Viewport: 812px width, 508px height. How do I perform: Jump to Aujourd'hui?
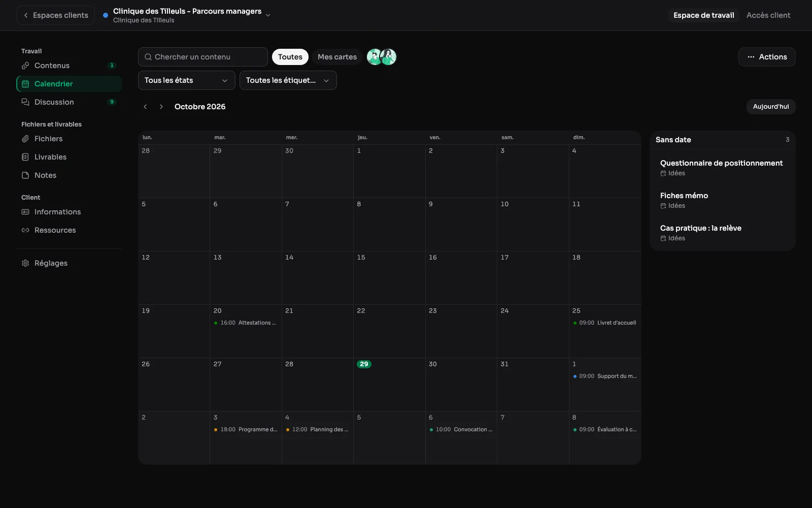pyautogui.click(x=771, y=107)
